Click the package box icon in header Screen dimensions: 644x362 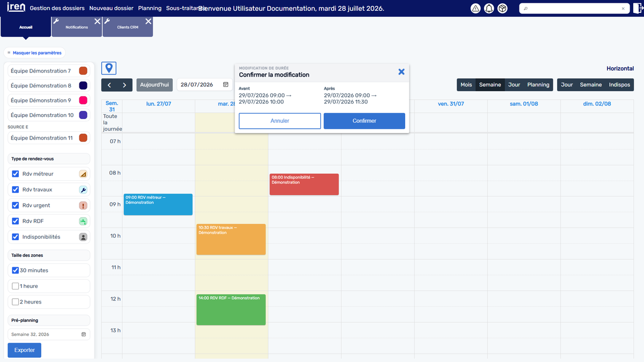pos(502,9)
